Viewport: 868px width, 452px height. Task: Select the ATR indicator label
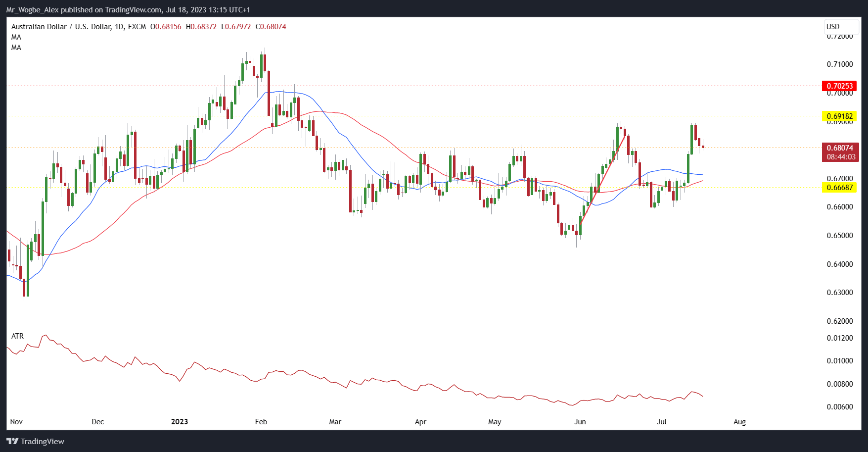[x=17, y=336]
